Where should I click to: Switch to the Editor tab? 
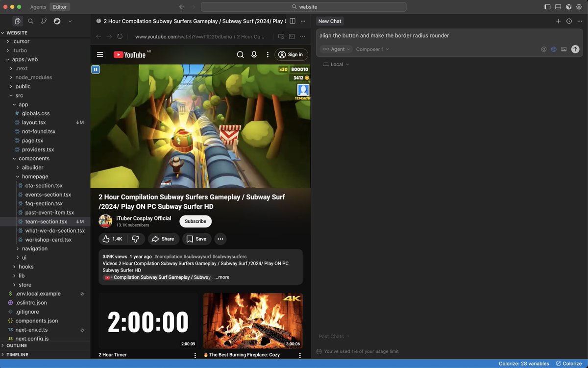59,7
